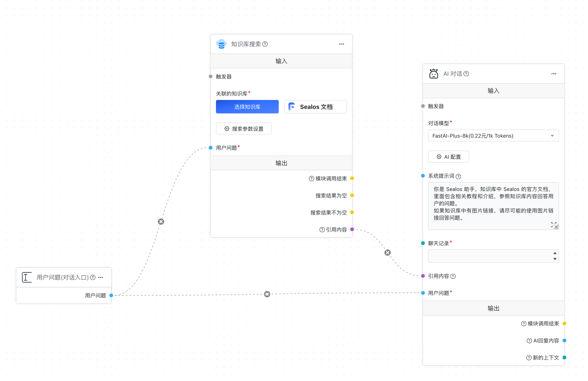Click into the 系统提示词 text area
The image size is (588, 381).
(493, 206)
